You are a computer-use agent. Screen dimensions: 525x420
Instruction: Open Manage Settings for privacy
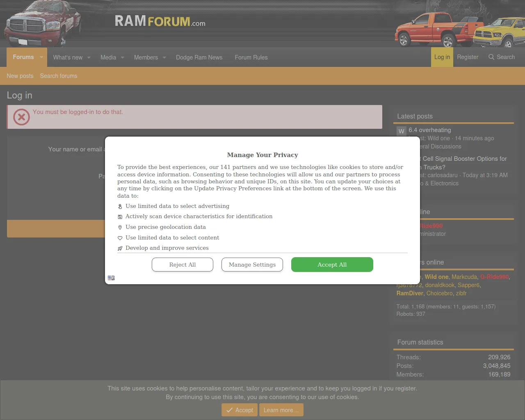252,265
